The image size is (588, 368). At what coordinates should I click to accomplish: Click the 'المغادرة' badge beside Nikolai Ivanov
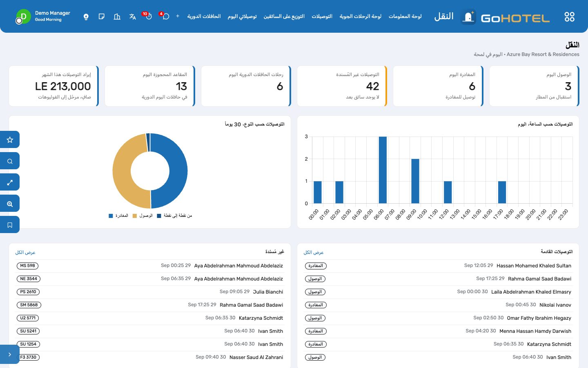coord(316,305)
